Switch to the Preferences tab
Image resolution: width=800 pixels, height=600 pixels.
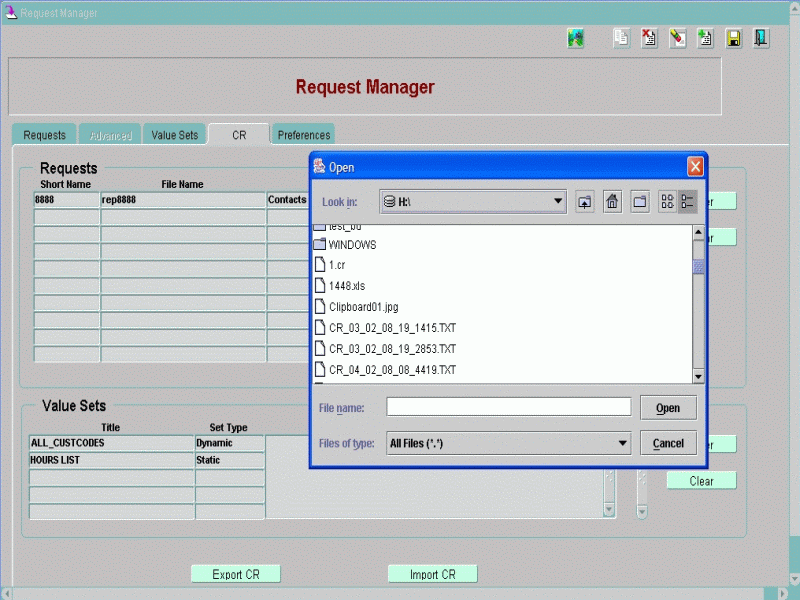tap(303, 135)
